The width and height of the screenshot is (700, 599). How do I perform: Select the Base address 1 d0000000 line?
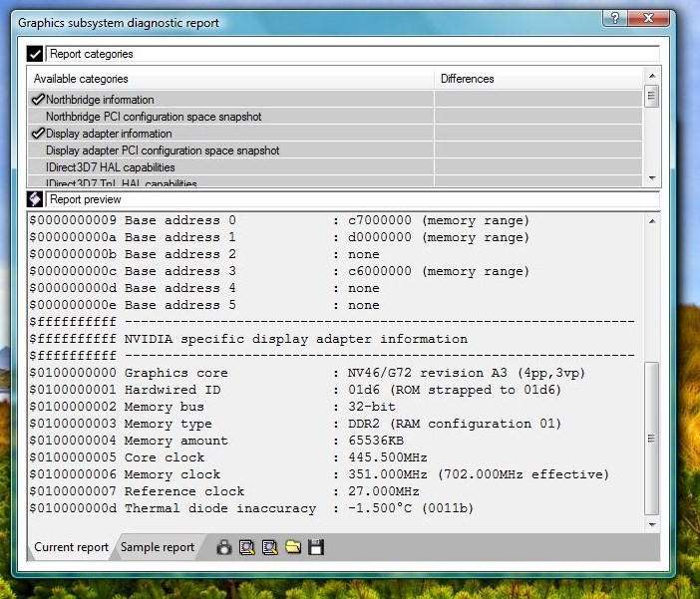(279, 237)
